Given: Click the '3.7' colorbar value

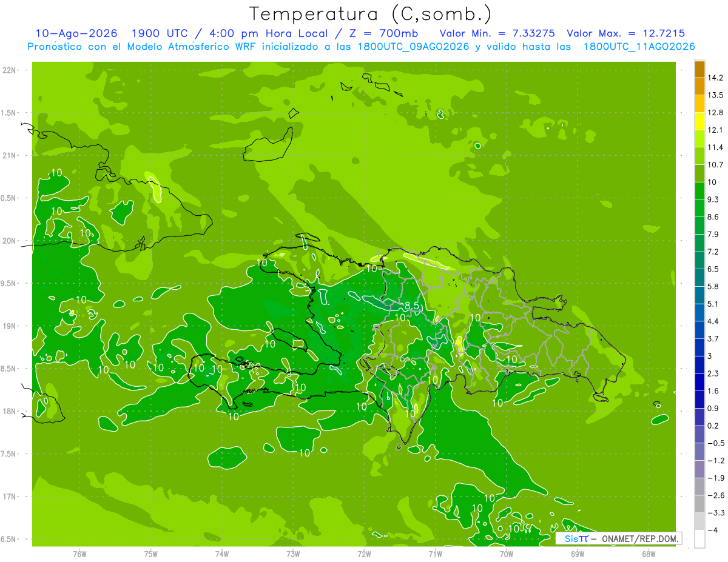Looking at the screenshot, I should click(x=713, y=338).
